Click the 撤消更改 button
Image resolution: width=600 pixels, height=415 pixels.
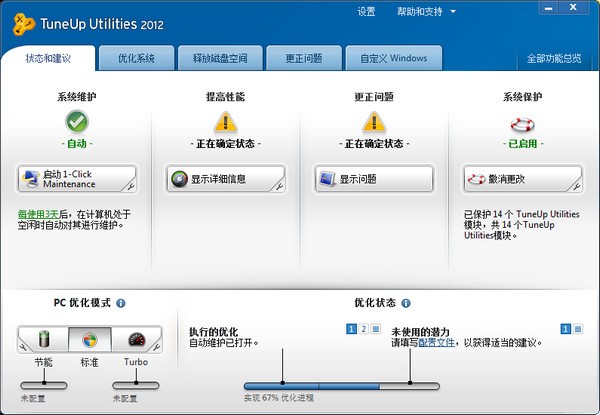(x=522, y=179)
